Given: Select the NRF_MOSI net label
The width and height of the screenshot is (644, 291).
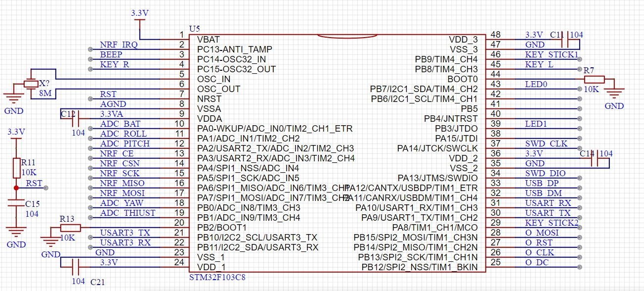Looking at the screenshot, I should [x=122, y=193].
